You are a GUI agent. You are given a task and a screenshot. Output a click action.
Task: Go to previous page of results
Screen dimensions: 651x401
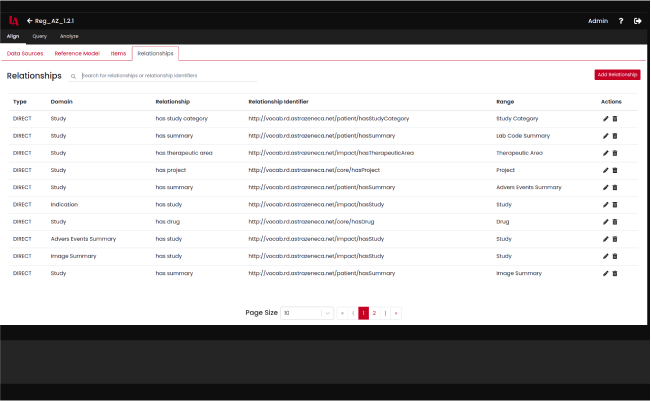tap(353, 313)
